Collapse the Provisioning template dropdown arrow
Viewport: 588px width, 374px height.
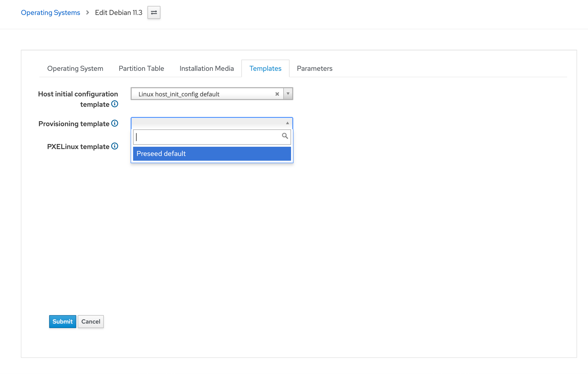(x=288, y=123)
